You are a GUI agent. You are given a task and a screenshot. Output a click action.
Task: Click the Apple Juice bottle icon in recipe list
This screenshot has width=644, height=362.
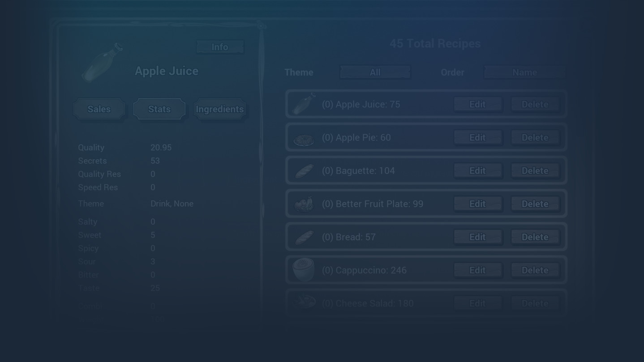[304, 104]
